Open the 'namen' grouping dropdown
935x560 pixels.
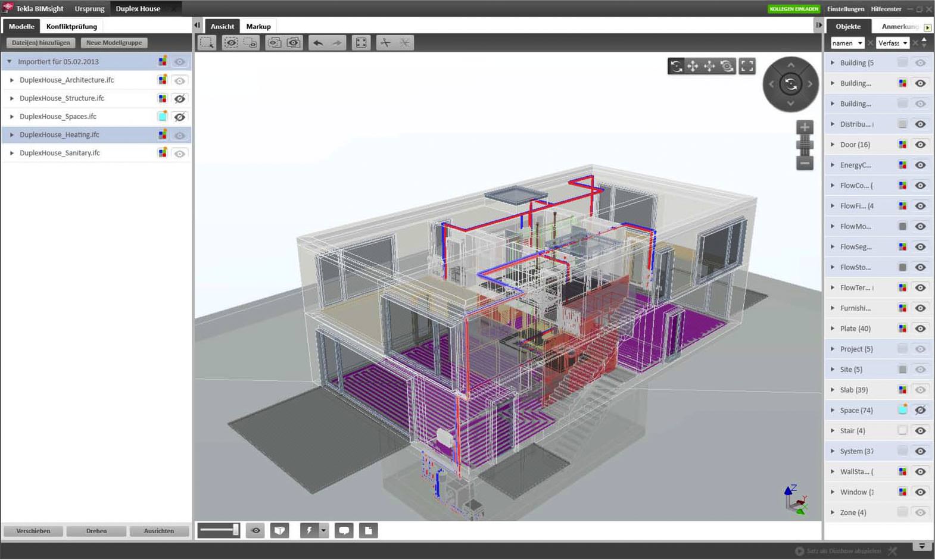click(x=847, y=43)
